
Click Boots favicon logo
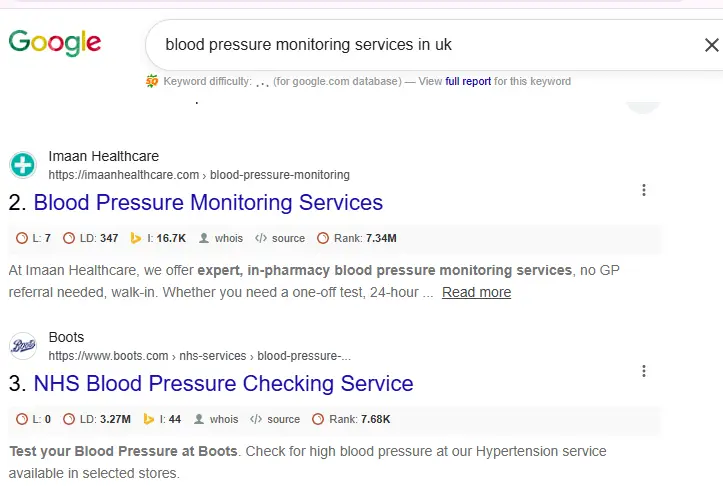point(23,346)
